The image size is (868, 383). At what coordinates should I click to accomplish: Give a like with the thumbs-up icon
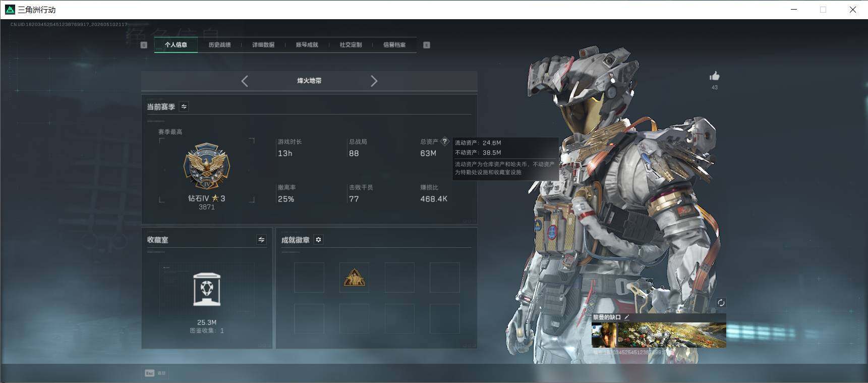[x=715, y=76]
